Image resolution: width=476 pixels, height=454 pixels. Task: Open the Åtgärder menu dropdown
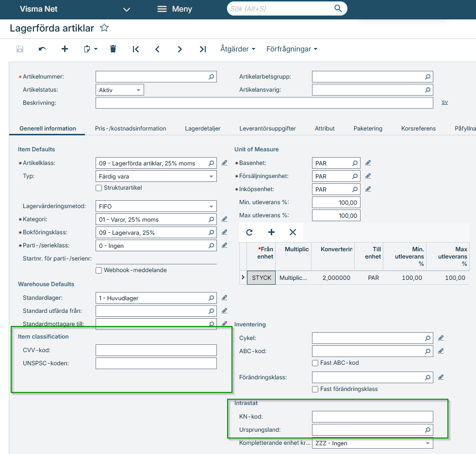[x=237, y=49]
